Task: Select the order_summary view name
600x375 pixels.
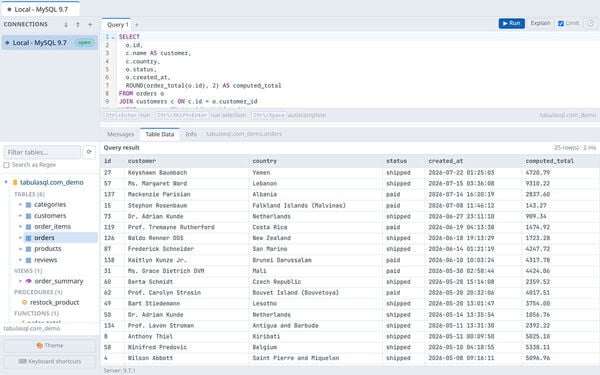Action: point(59,281)
